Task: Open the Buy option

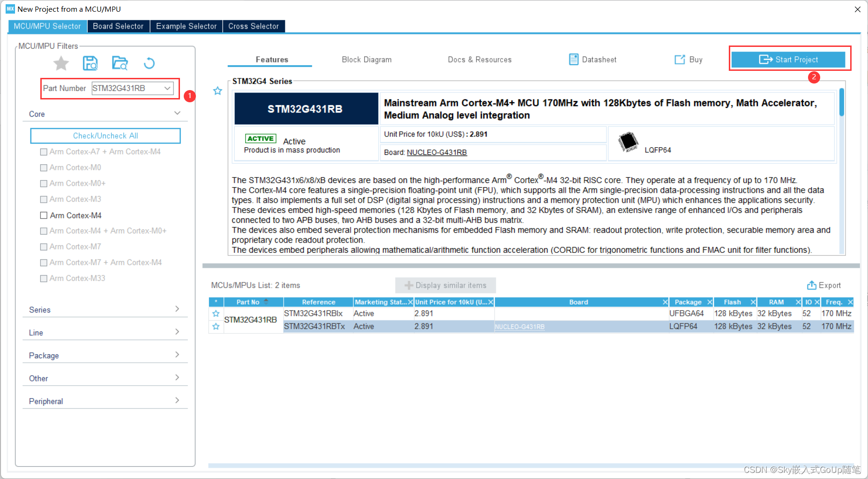Action: pyautogui.click(x=688, y=60)
